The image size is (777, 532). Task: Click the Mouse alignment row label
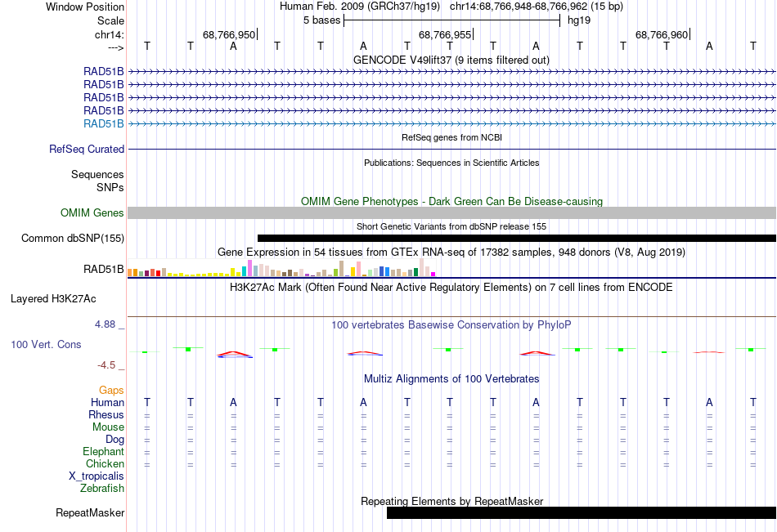pyautogui.click(x=108, y=427)
